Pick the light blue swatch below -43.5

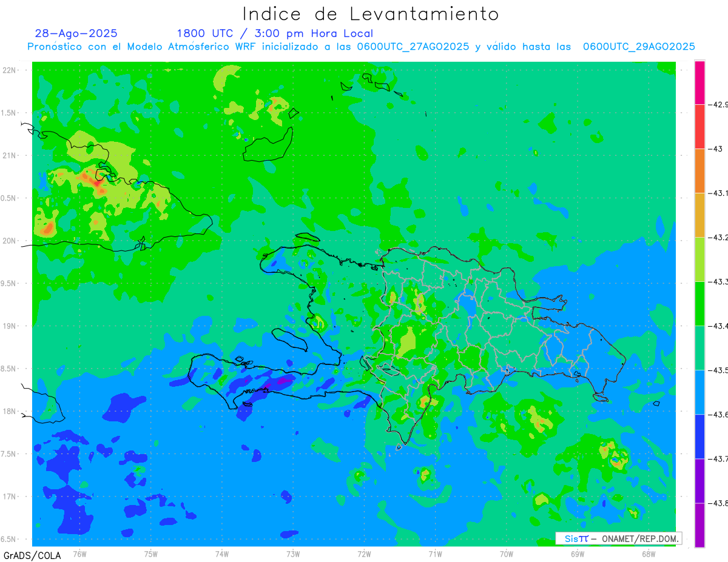tap(699, 392)
